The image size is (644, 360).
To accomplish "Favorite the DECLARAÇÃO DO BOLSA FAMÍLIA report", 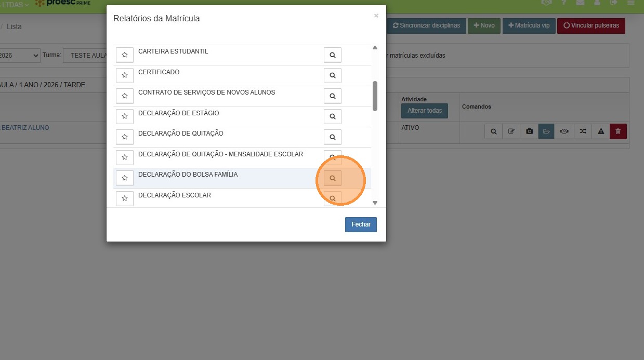I will (125, 178).
